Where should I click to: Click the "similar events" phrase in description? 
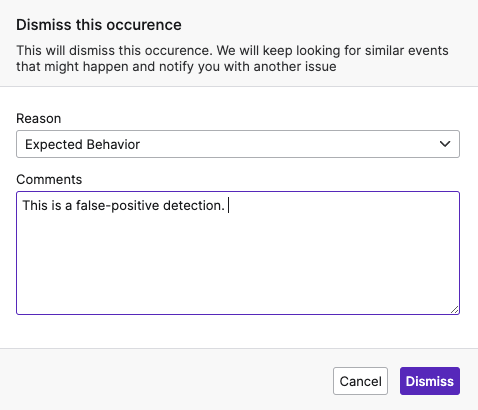pyautogui.click(x=407, y=51)
